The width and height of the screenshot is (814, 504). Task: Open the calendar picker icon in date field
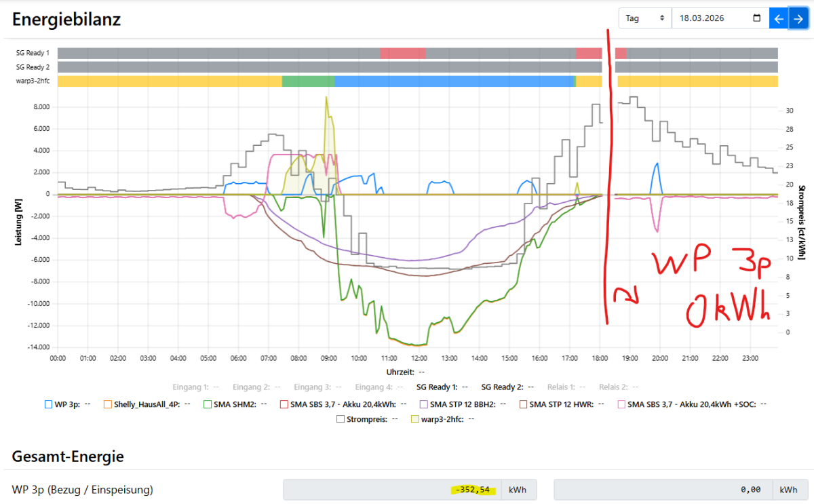(756, 18)
